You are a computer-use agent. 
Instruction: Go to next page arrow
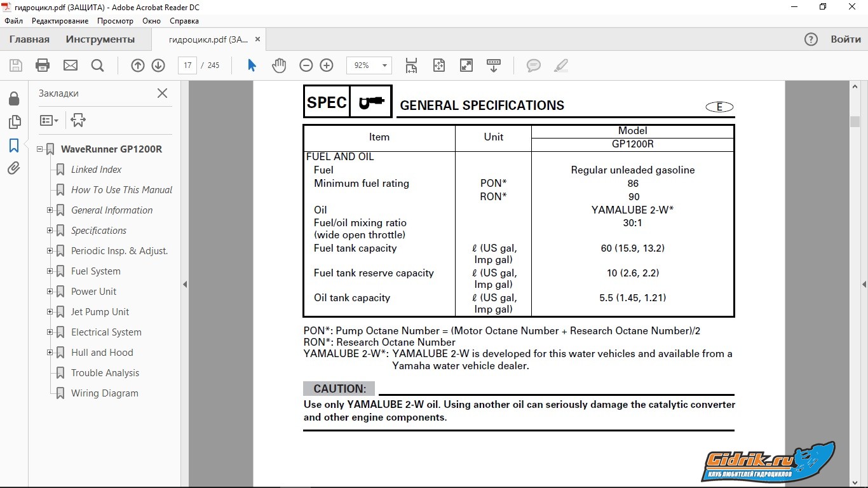click(158, 65)
